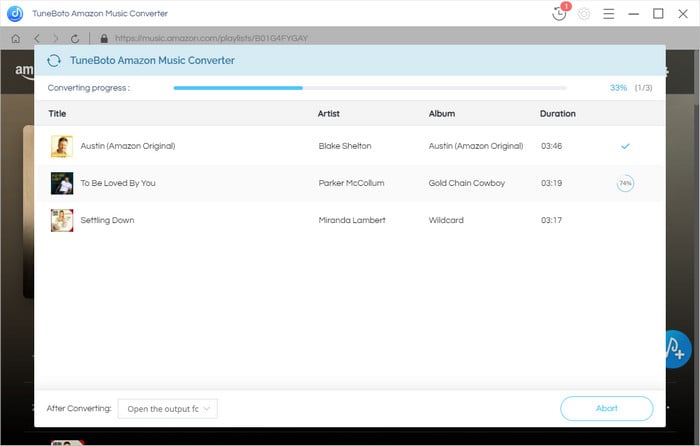Click the After Converting label
The image size is (700, 446).
[x=79, y=408]
